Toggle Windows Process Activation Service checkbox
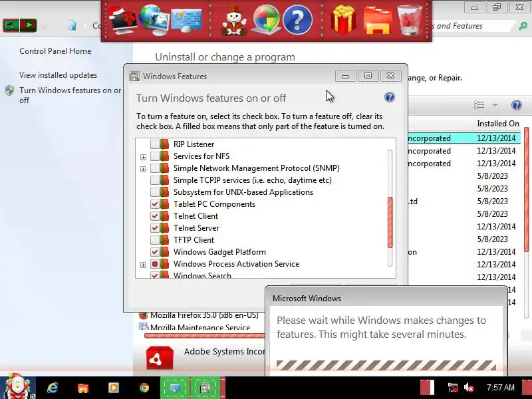 [155, 264]
